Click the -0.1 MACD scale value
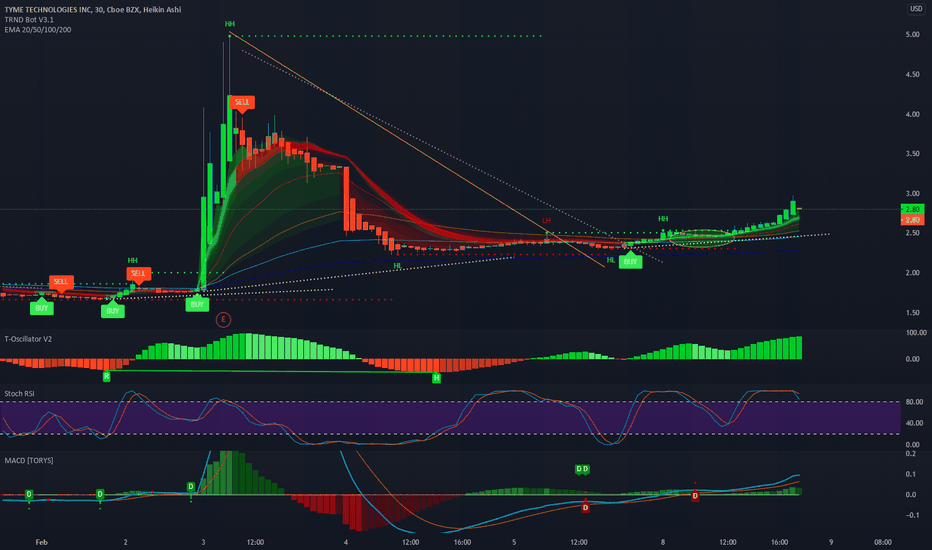 pyautogui.click(x=911, y=516)
